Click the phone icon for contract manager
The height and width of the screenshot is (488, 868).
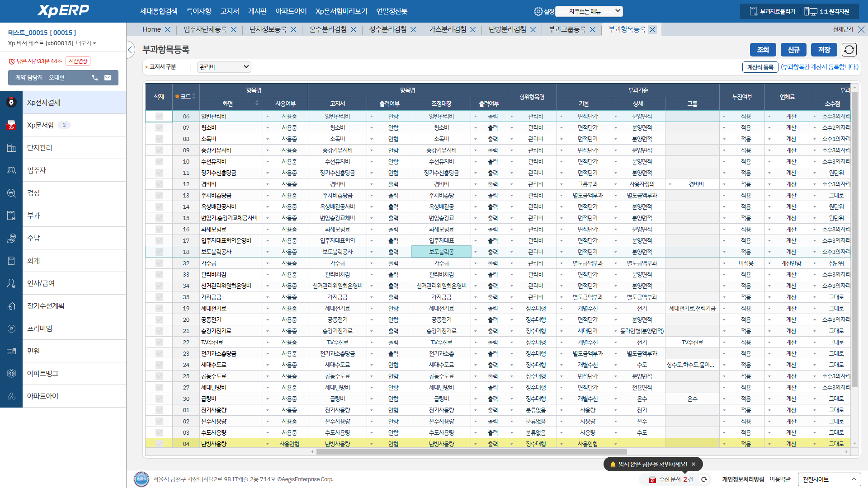pyautogui.click(x=95, y=78)
